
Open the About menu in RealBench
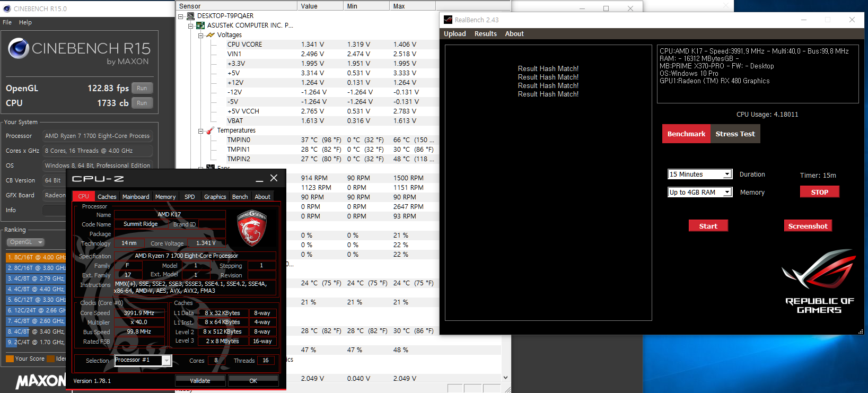click(514, 33)
